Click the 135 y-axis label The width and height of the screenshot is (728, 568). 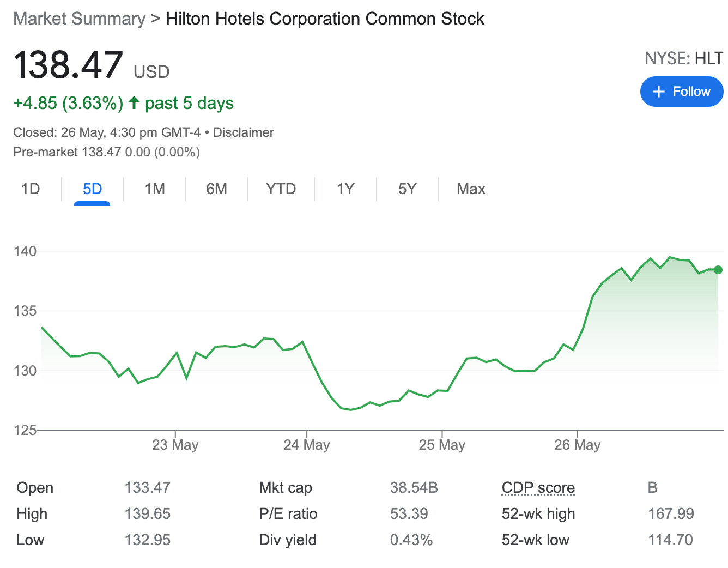[x=25, y=311]
